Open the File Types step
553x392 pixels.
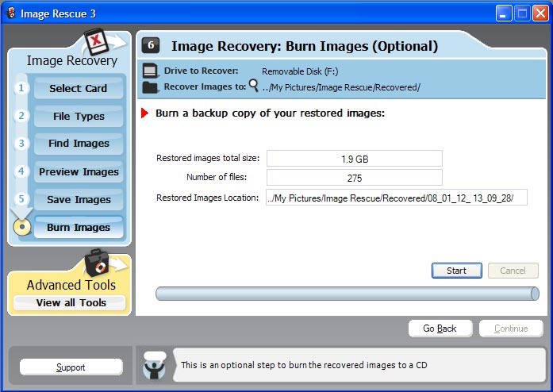point(78,116)
